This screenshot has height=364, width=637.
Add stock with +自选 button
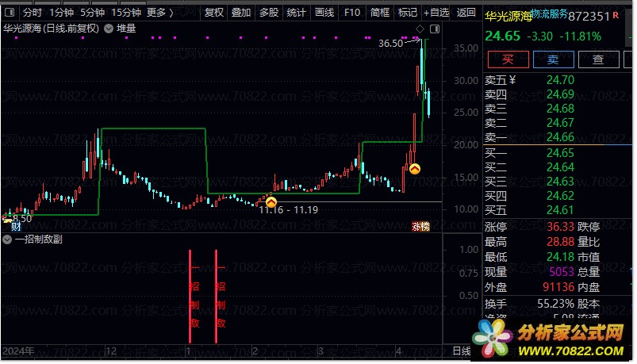[x=436, y=13]
